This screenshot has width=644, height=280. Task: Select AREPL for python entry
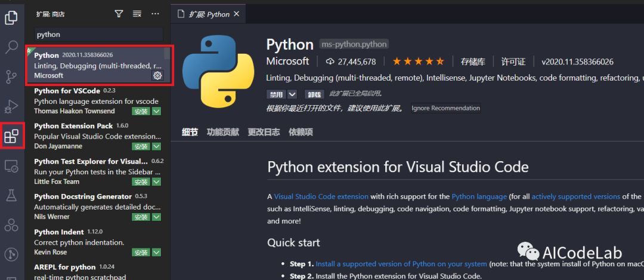(97, 271)
